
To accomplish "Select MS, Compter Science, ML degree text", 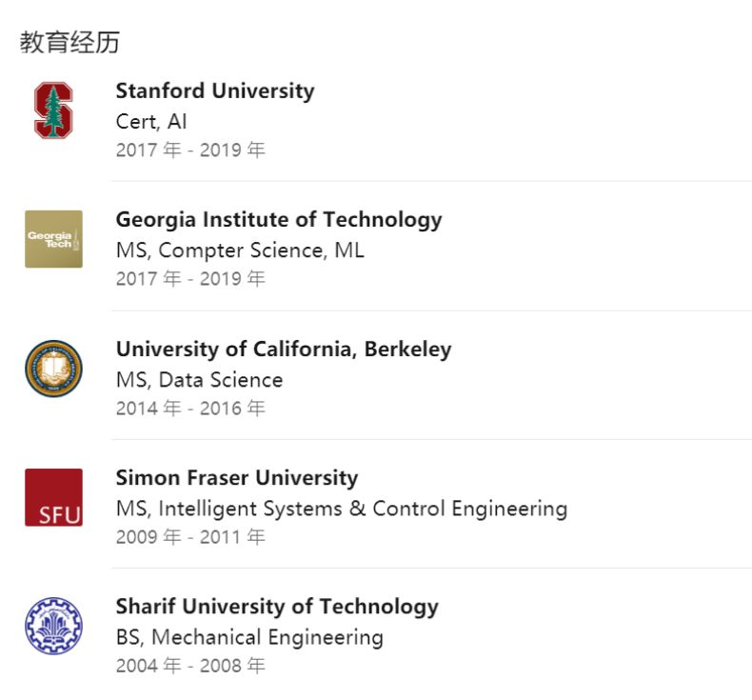I will [240, 250].
